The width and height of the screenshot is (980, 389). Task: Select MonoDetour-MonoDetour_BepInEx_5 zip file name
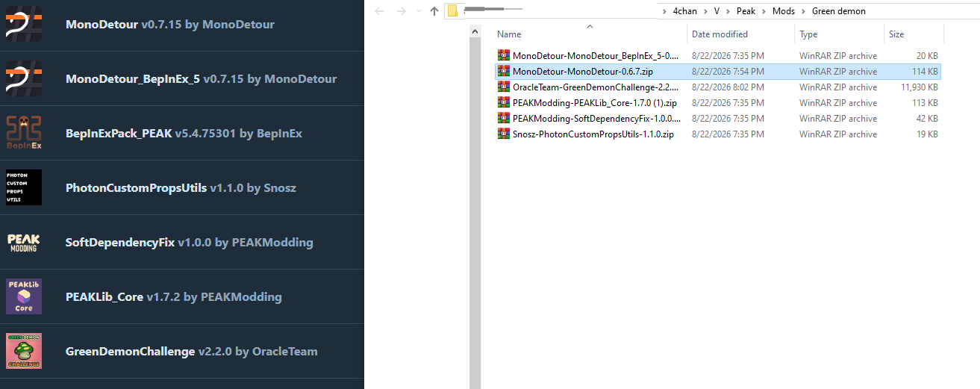596,56
